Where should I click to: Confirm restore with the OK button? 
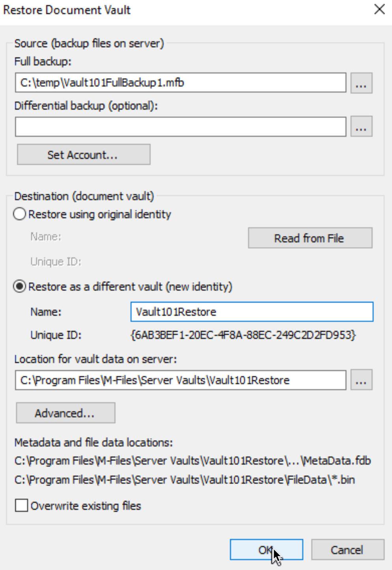click(x=267, y=549)
